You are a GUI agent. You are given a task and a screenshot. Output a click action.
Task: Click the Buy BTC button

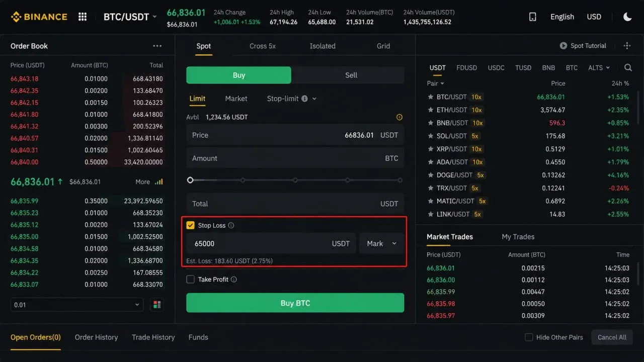point(295,303)
